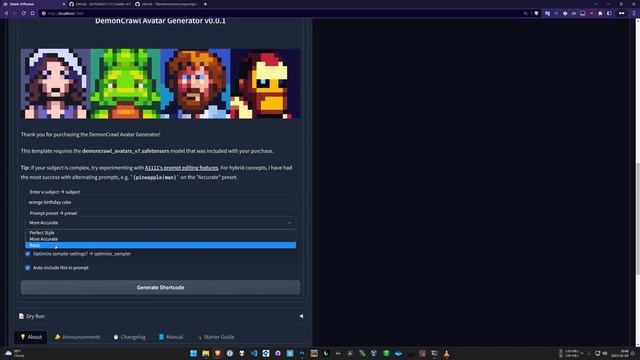640x360 pixels.
Task: Click the bearded man avatar image
Action: pyautogui.click(x=196, y=84)
